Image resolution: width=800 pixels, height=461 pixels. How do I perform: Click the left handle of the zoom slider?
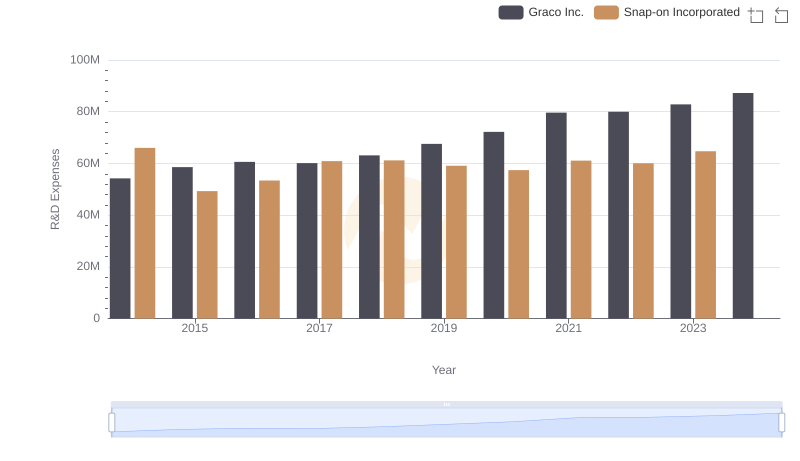(112, 422)
